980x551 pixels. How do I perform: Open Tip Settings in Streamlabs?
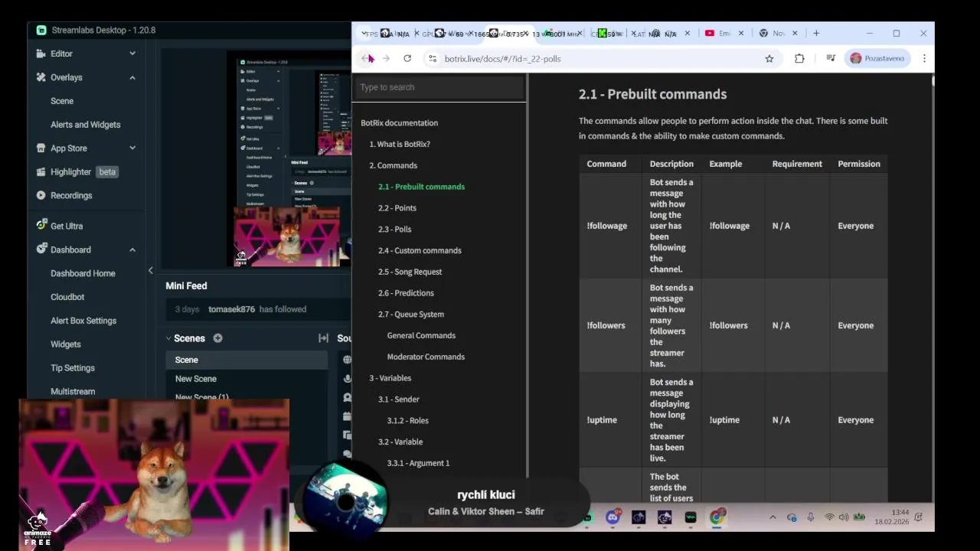73,368
